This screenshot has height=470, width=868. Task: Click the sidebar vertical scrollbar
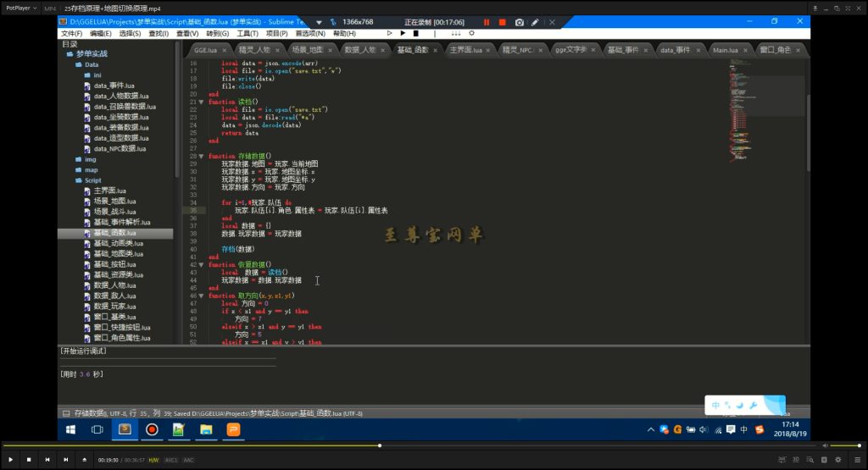177,111
